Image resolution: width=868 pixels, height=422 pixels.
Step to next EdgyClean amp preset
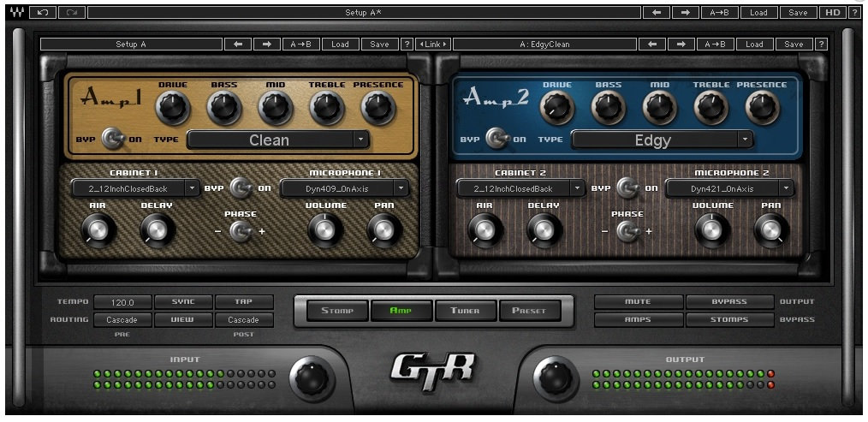click(x=681, y=45)
